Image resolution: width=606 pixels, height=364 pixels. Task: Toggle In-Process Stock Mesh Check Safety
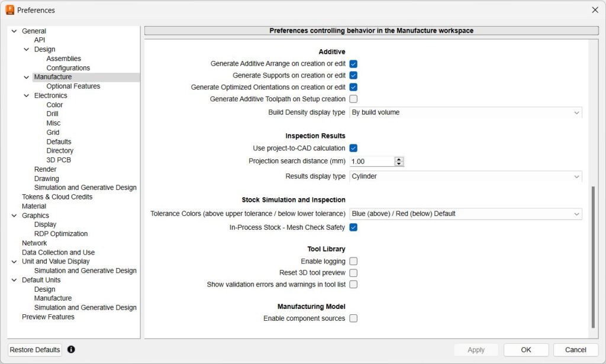[x=353, y=227]
